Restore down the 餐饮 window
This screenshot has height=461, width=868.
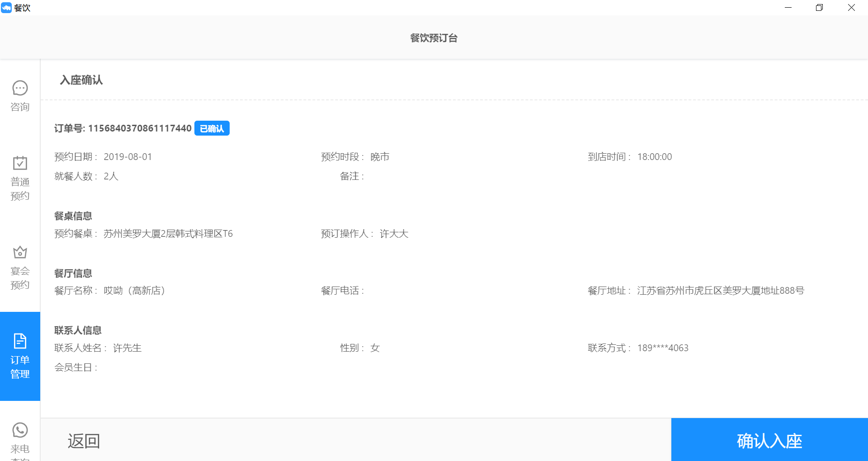(x=819, y=8)
